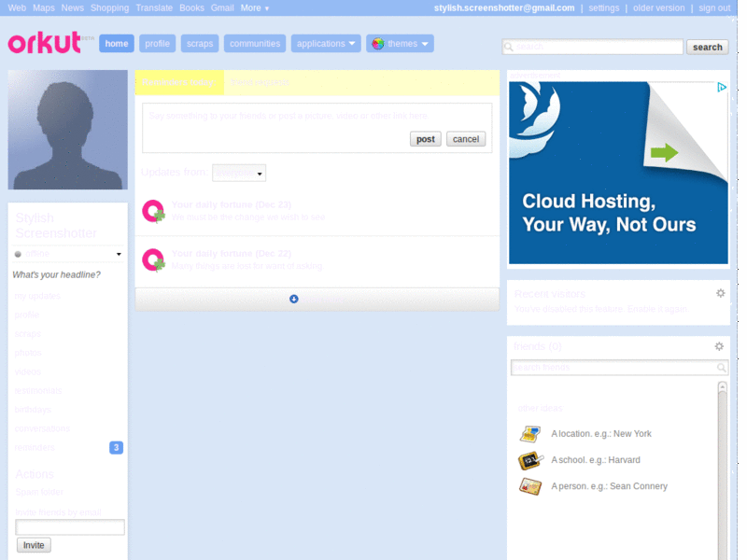Viewport: 747px width, 560px height.
Task: Click the Cloud Hosting advertisement banner
Action: click(618, 173)
